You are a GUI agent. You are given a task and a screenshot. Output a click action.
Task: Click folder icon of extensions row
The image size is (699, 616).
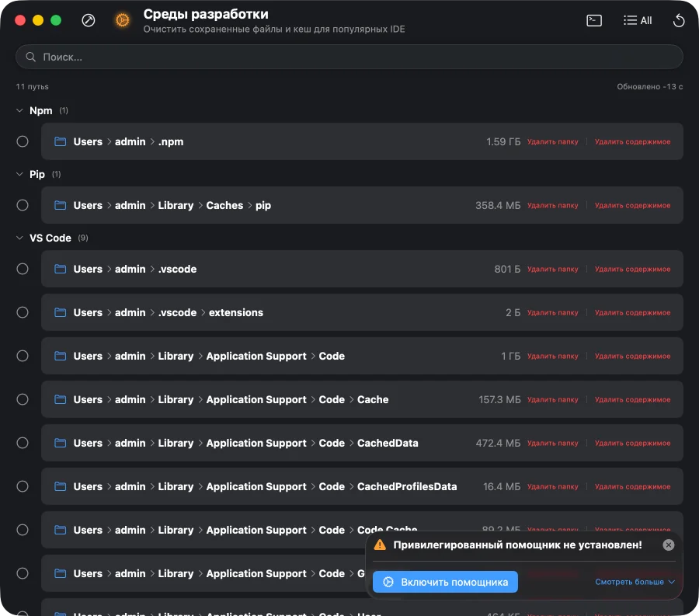60,312
